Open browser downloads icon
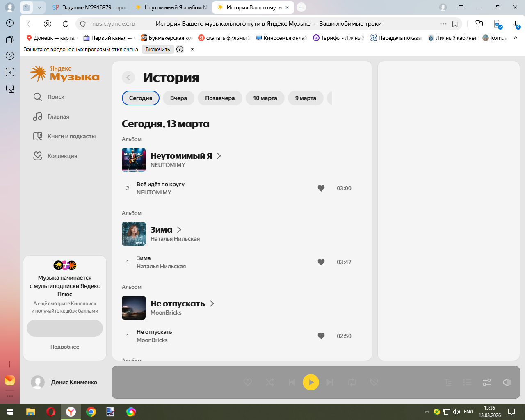Image resolution: width=525 pixels, height=420 pixels. click(516, 25)
